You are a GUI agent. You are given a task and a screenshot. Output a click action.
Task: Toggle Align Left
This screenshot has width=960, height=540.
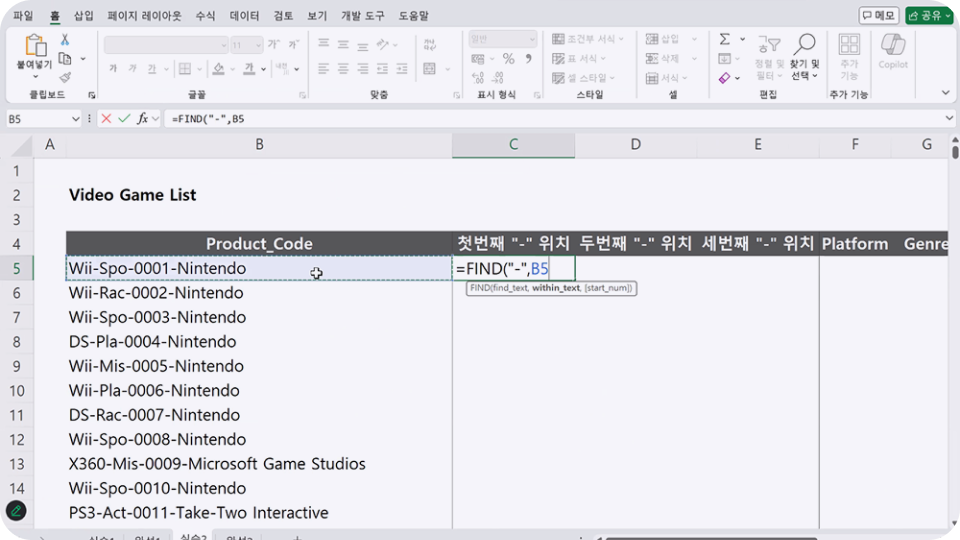[323, 69]
